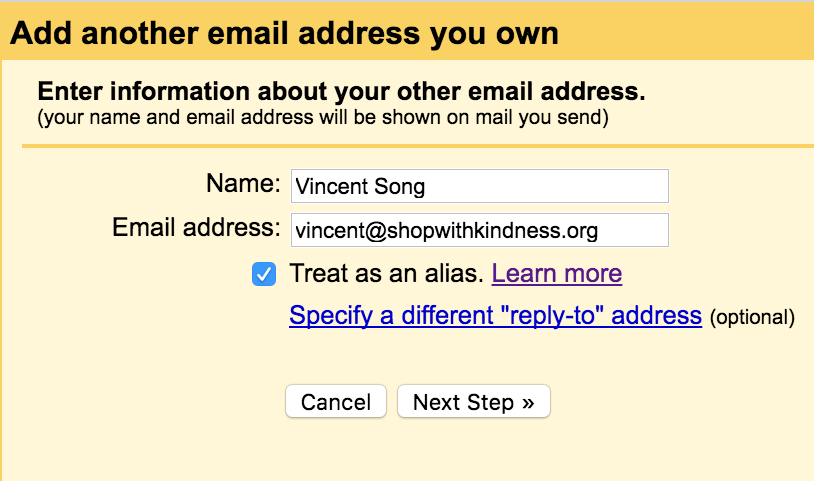This screenshot has width=814, height=481.
Task: Proceed with the Next Step button
Action: point(473,401)
